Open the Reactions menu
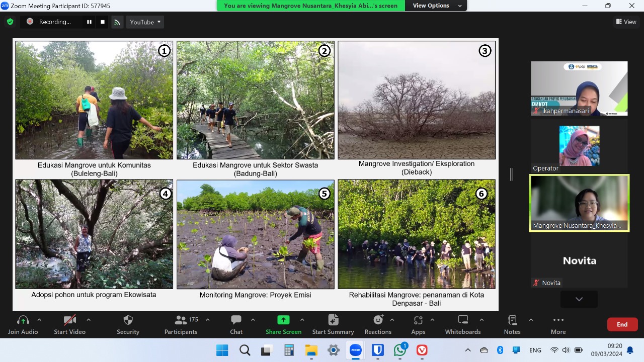This screenshot has height=362, width=644. [x=378, y=324]
